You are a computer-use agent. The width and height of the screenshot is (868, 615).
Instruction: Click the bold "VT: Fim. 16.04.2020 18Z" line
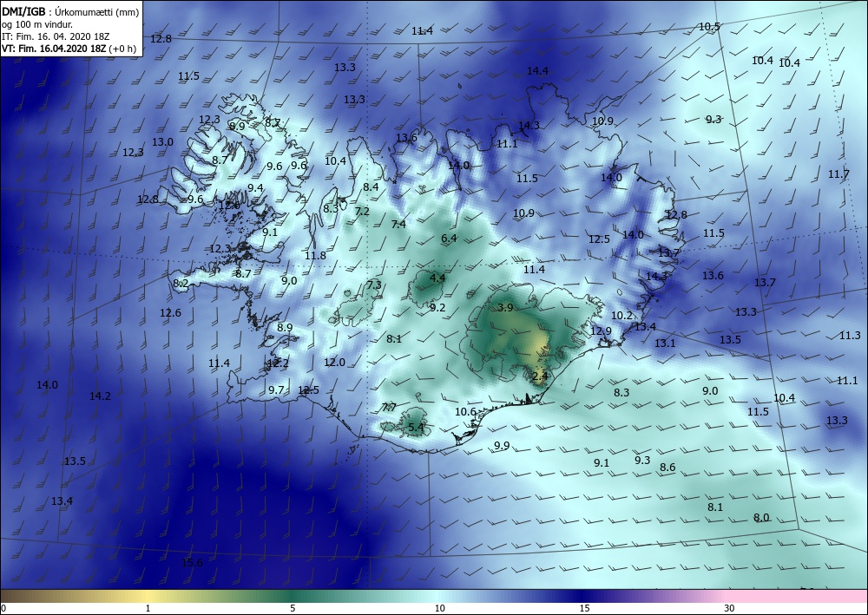54,49
